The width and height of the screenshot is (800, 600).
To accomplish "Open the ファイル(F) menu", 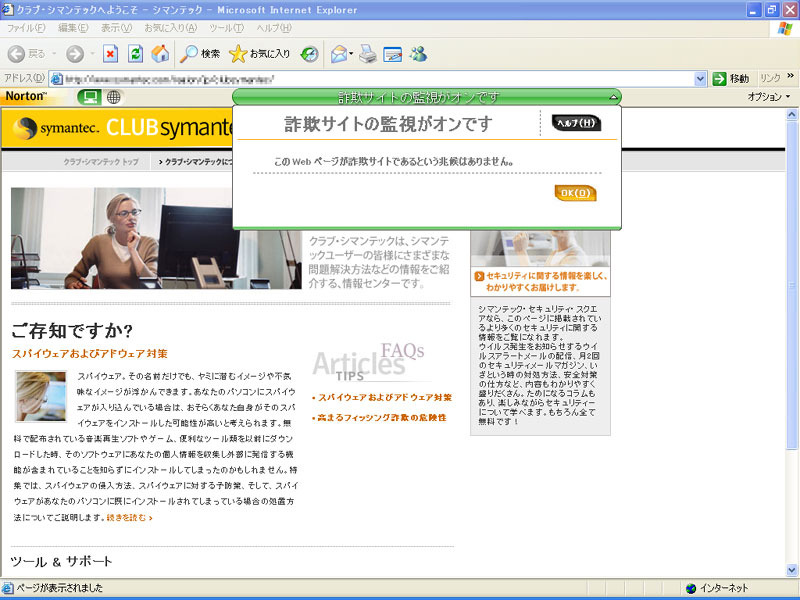I will click(x=26, y=28).
